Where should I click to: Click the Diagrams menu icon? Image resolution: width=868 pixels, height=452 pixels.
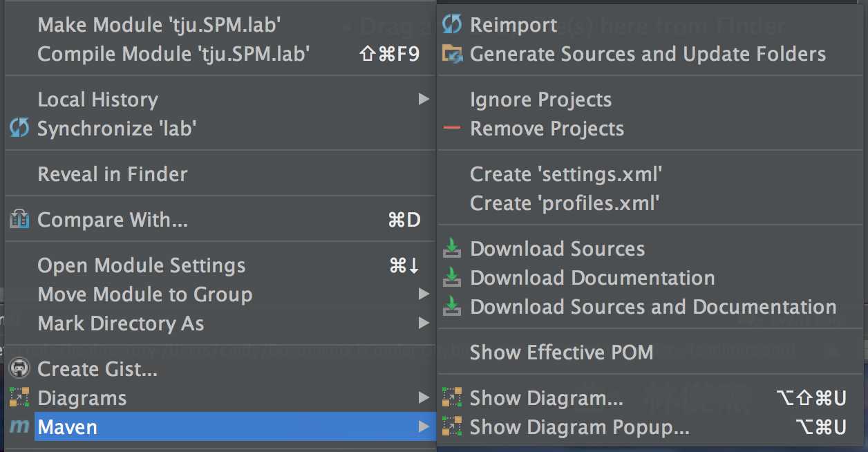click(x=19, y=398)
